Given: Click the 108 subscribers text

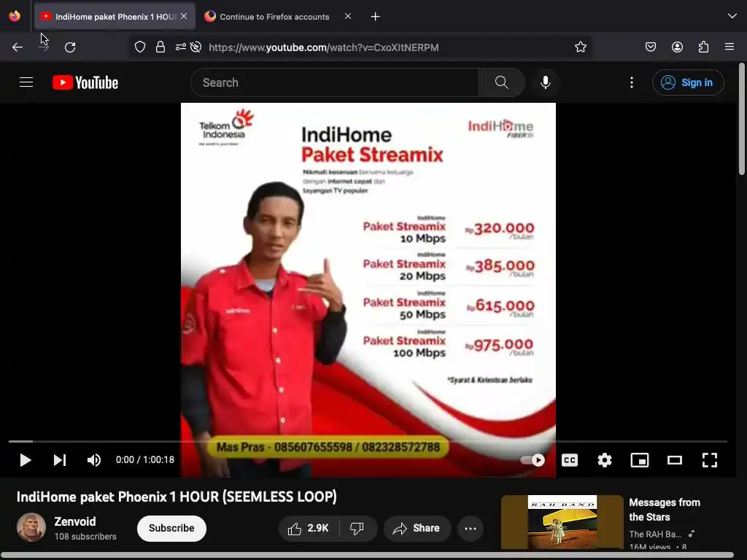Looking at the screenshot, I should coord(85,537).
